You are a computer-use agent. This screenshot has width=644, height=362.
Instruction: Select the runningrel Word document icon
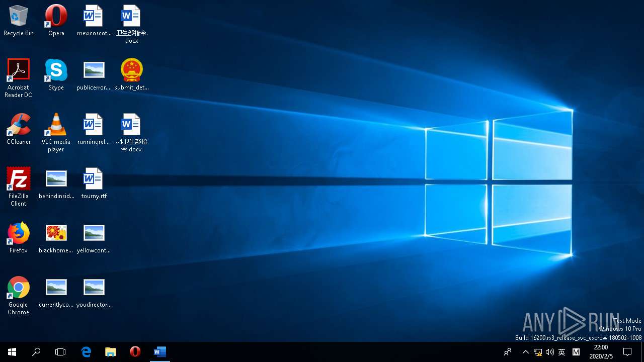[x=94, y=130]
